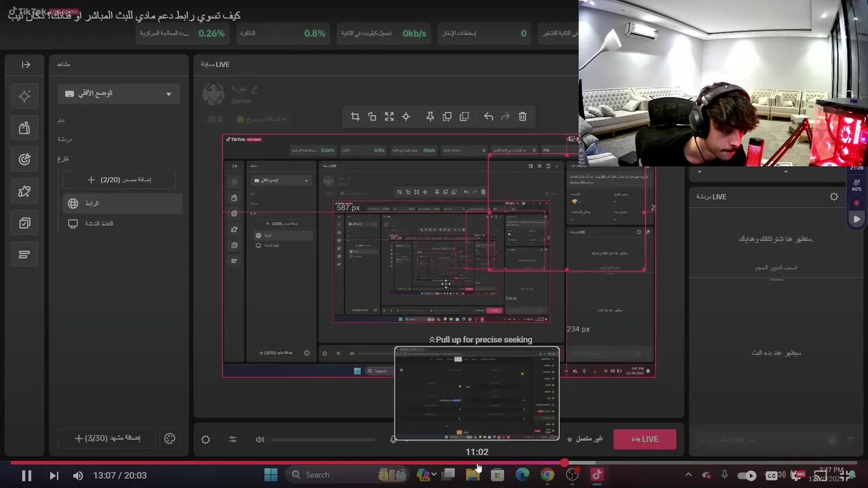Open the shopping bag sidebar icon
Viewport: 868px width, 488px height.
(x=24, y=127)
